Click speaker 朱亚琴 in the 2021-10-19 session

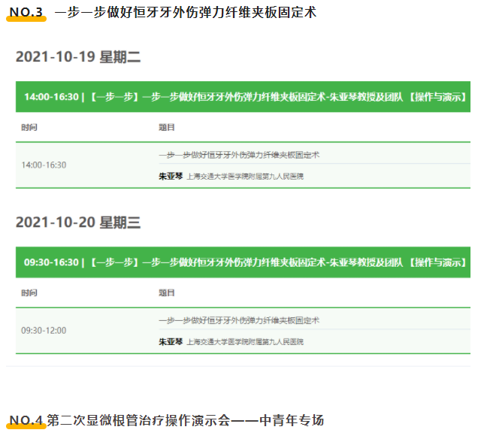tap(171, 176)
